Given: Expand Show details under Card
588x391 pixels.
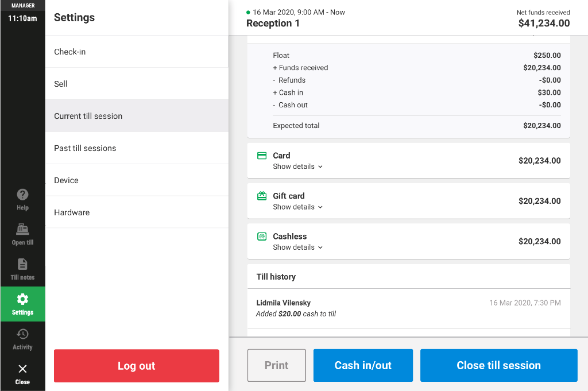Looking at the screenshot, I should 297,167.
